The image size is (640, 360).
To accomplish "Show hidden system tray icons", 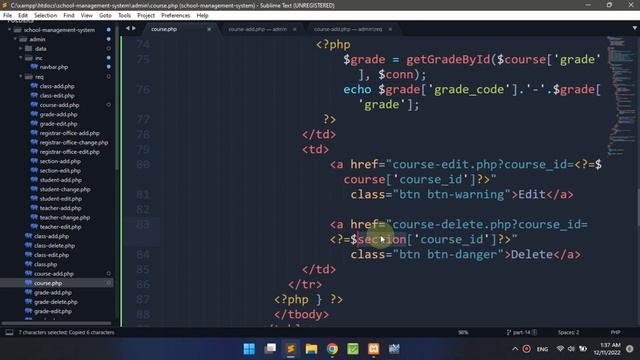I will 515,349.
